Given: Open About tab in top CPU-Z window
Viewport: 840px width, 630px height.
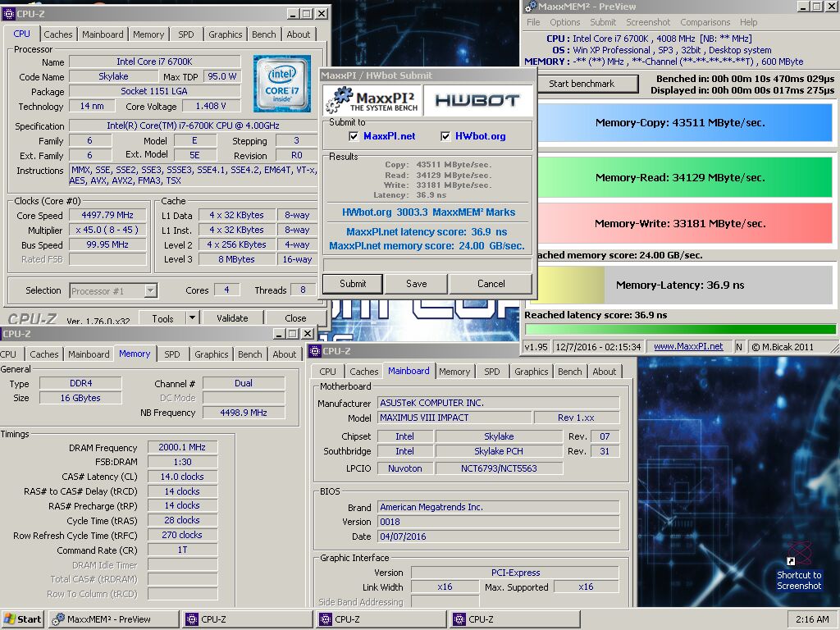Looking at the screenshot, I should point(299,34).
